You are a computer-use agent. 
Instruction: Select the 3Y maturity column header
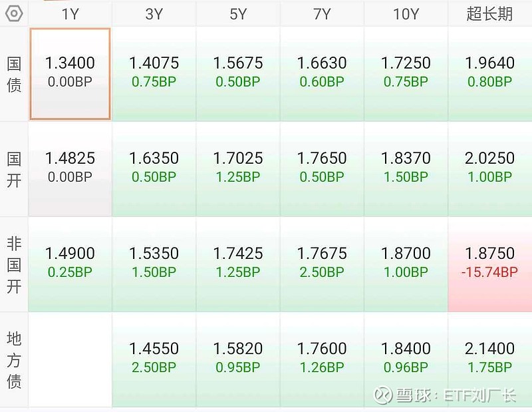coord(154,14)
